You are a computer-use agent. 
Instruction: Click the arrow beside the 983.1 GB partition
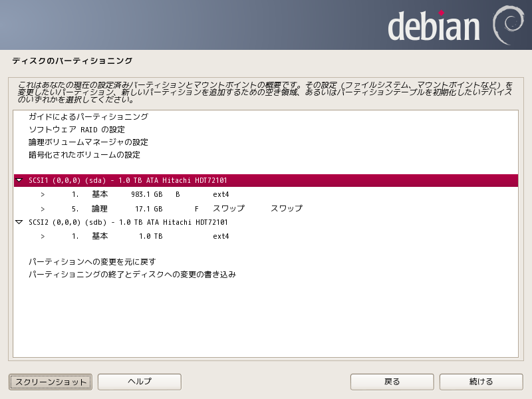(x=43, y=195)
